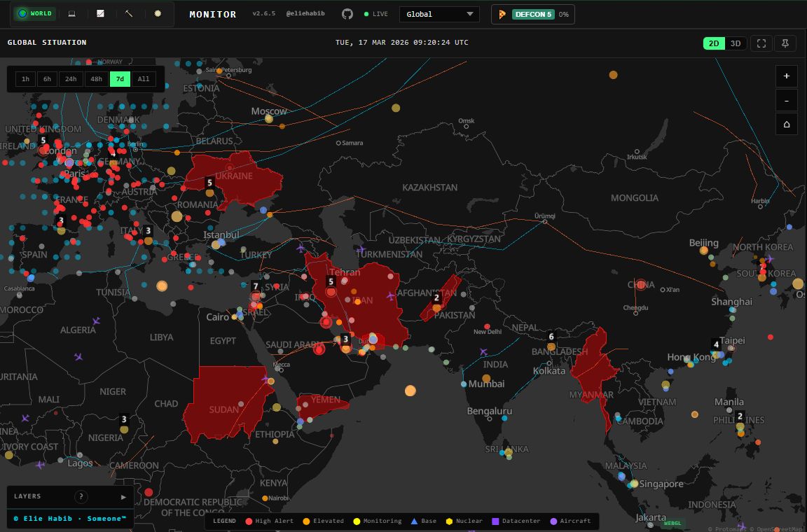
Task: Select the sun icon variant in the header
Action: point(158,14)
